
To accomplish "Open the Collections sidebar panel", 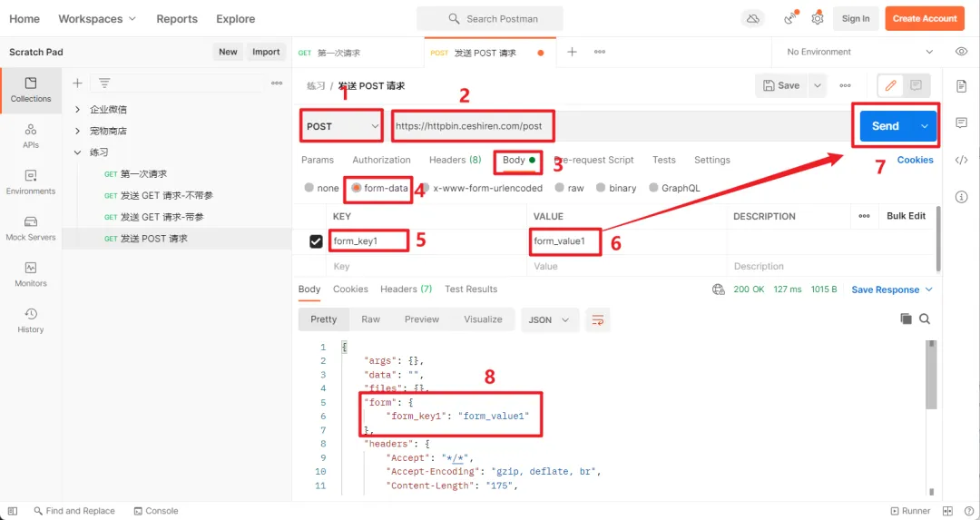I will click(x=31, y=90).
